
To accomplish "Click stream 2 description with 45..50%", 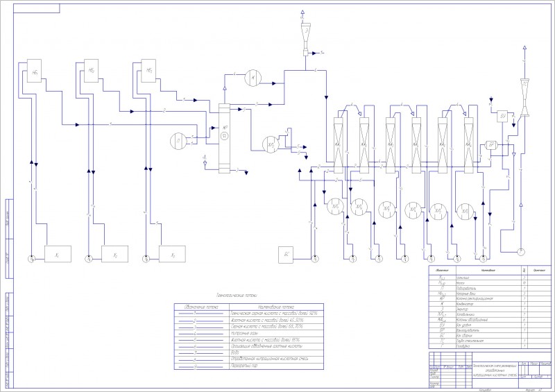I will tap(267, 320).
